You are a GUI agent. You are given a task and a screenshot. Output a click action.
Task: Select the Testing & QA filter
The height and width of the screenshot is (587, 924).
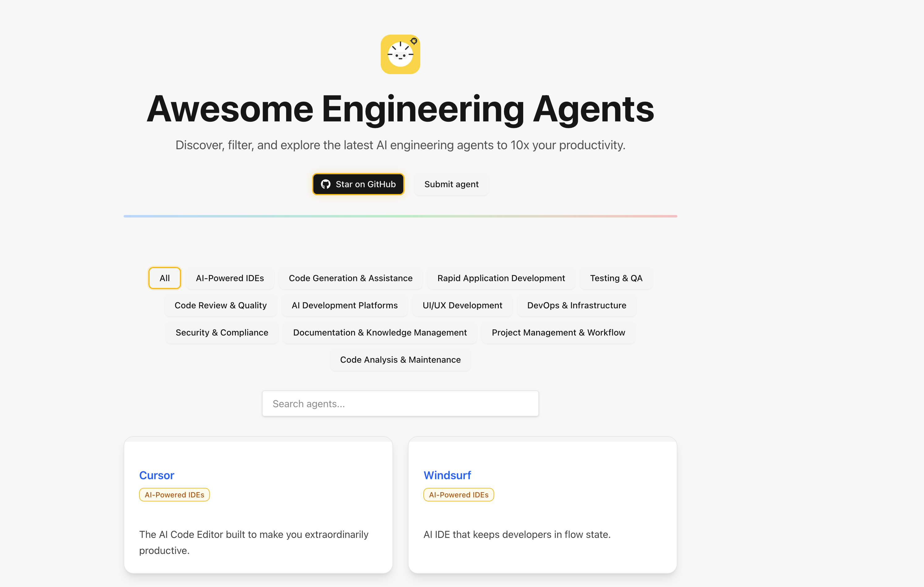(x=616, y=278)
